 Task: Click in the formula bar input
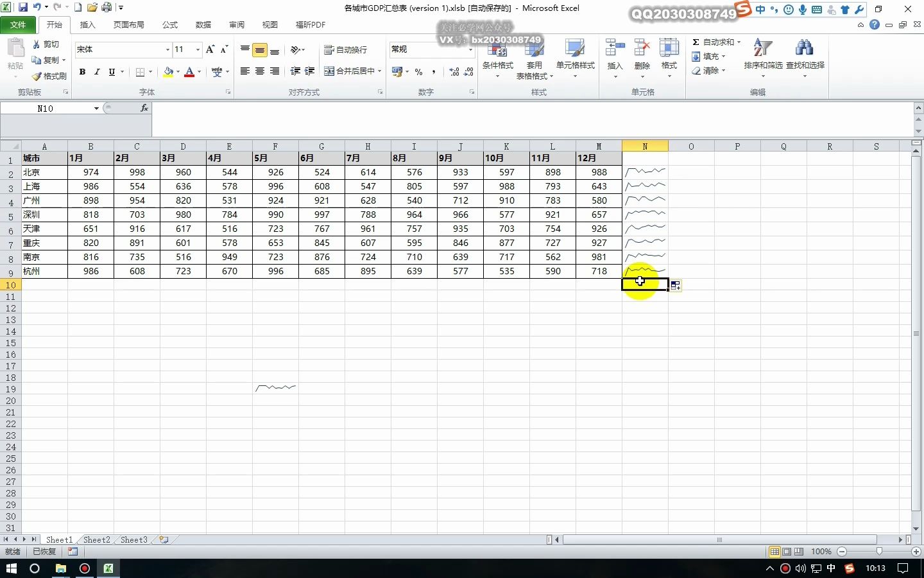[533, 118]
